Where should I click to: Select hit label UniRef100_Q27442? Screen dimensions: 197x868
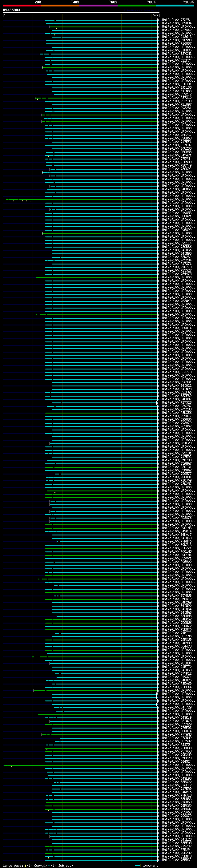click(x=177, y=30)
